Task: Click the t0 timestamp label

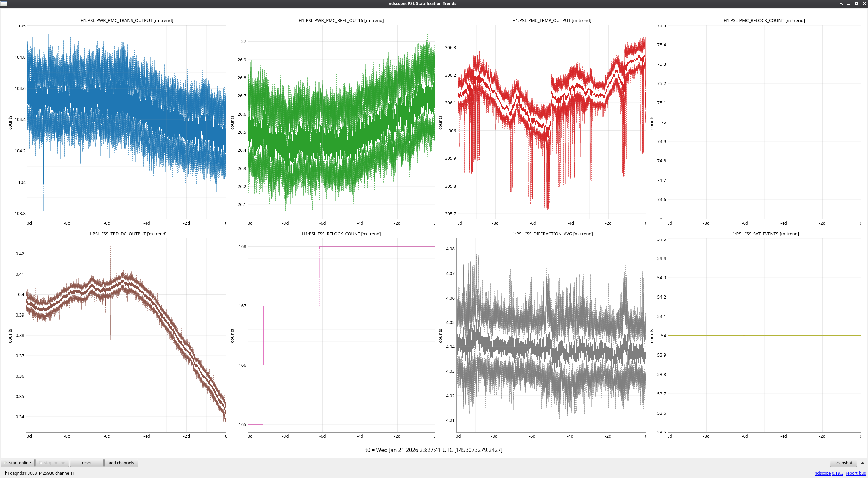Action: [x=434, y=450]
